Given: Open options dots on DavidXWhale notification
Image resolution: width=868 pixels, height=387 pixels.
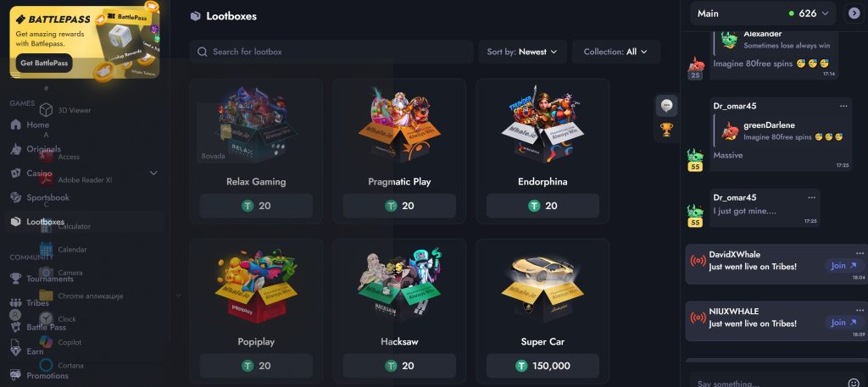Looking at the screenshot, I should (860, 253).
